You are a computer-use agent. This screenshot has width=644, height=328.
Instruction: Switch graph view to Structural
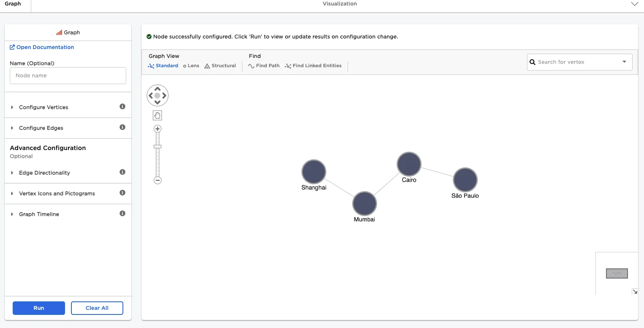point(220,66)
